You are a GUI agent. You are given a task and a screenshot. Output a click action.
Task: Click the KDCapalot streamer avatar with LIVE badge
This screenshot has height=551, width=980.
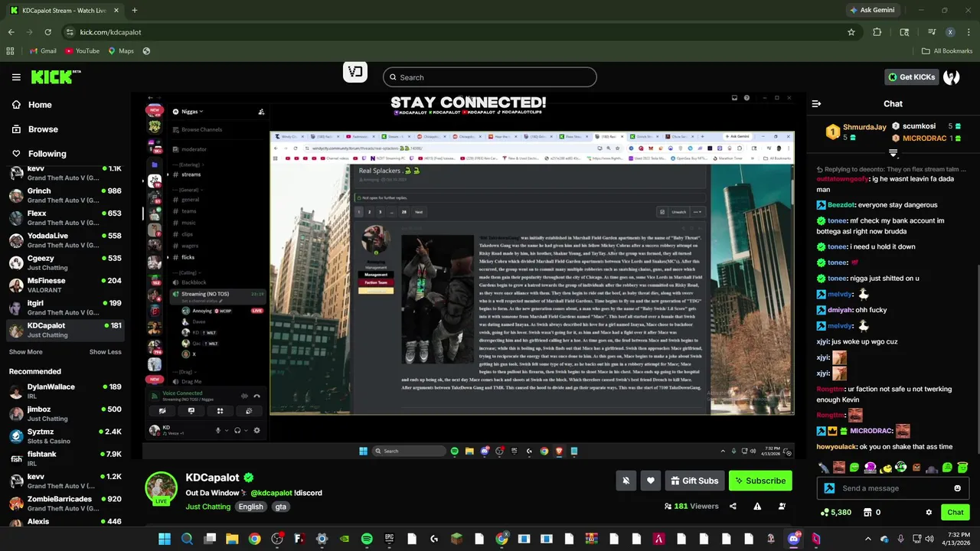pos(162,488)
